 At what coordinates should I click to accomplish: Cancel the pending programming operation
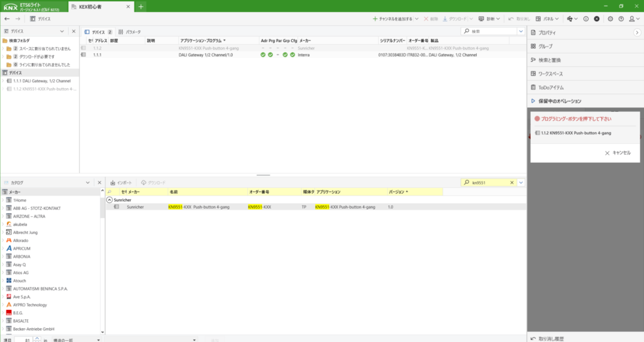[x=618, y=153]
